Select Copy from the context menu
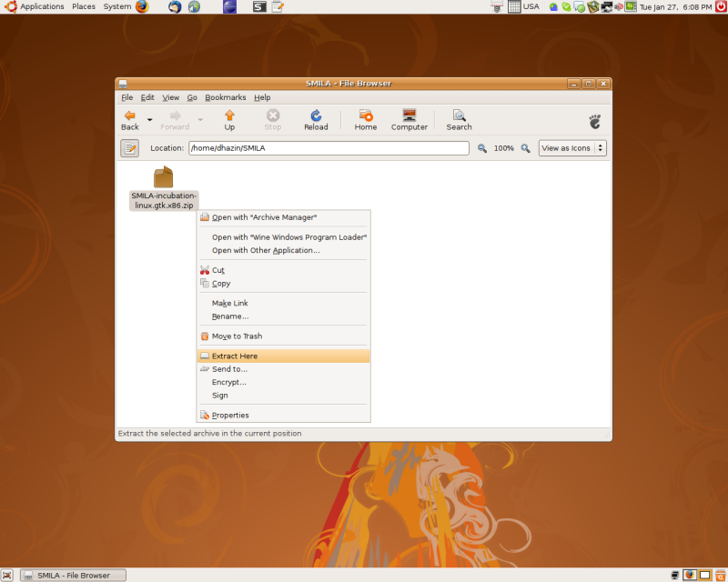The height and width of the screenshot is (582, 728). click(x=283, y=283)
